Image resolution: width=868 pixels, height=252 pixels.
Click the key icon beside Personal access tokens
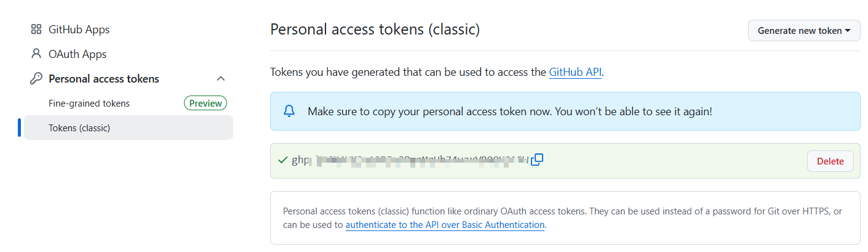[36, 78]
